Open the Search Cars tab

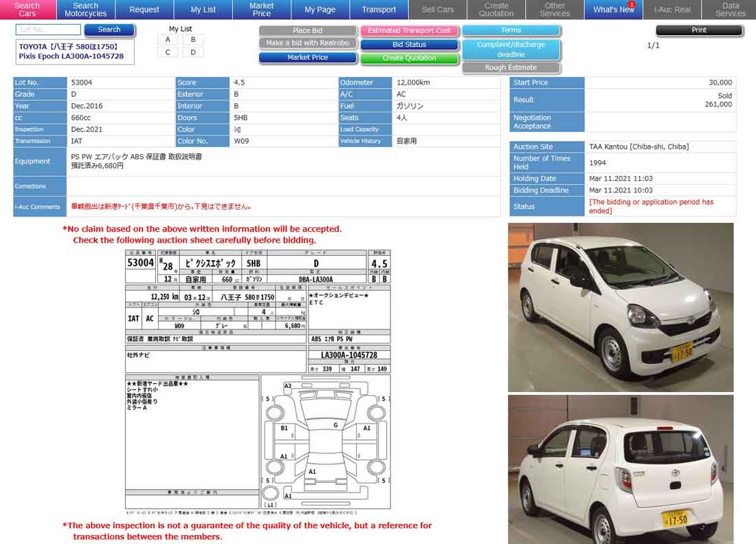click(27, 9)
